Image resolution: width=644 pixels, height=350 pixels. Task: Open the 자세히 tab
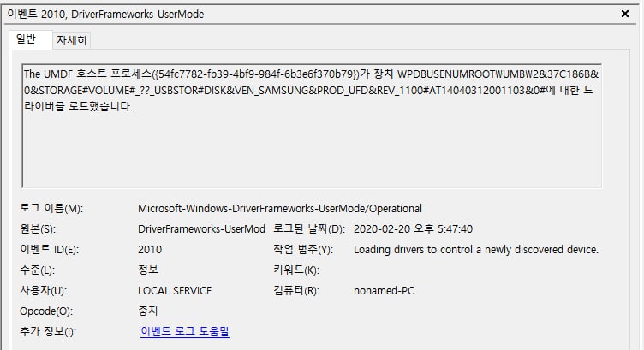pos(71,40)
